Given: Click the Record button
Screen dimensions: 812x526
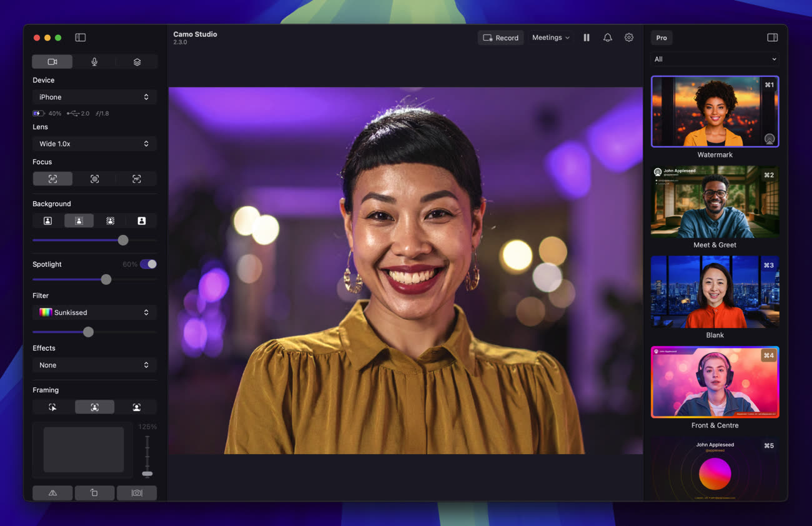Looking at the screenshot, I should pos(501,37).
